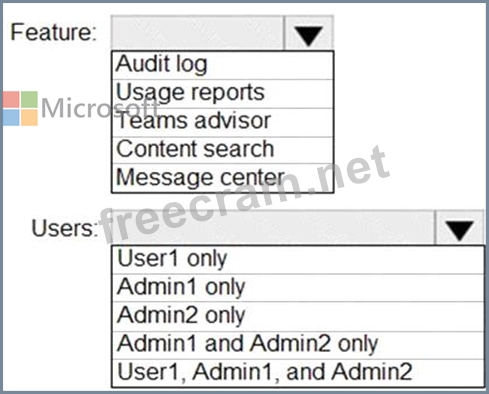This screenshot has width=489, height=394.
Task: Click the blue square of Microsoft logo
Action: pyautogui.click(x=11, y=118)
